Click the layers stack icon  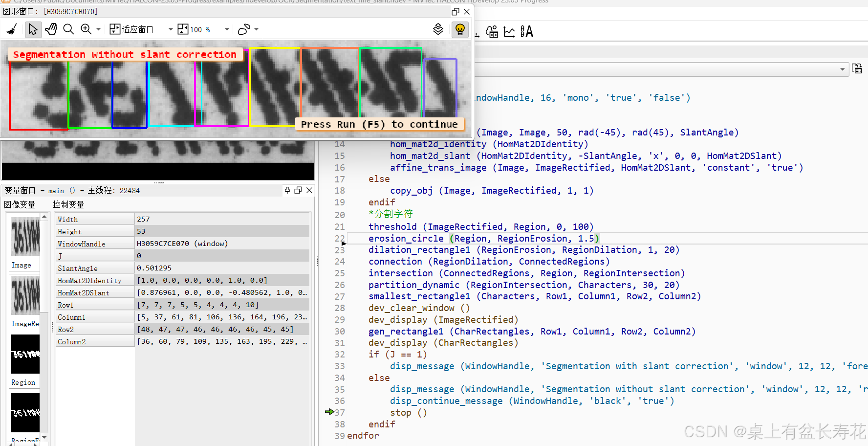438,30
